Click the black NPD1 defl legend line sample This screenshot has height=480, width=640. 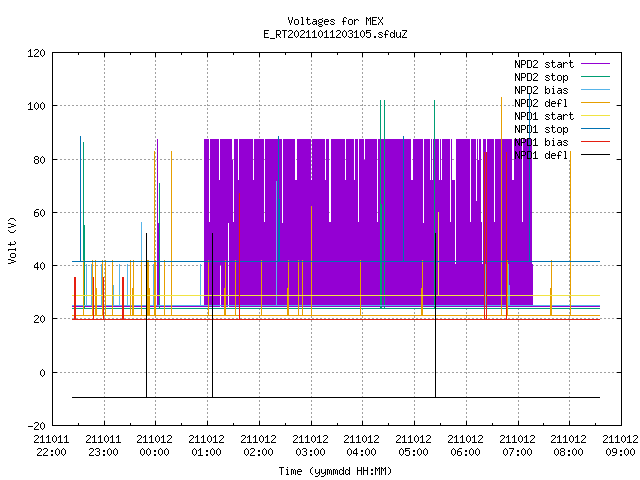[x=596, y=155]
